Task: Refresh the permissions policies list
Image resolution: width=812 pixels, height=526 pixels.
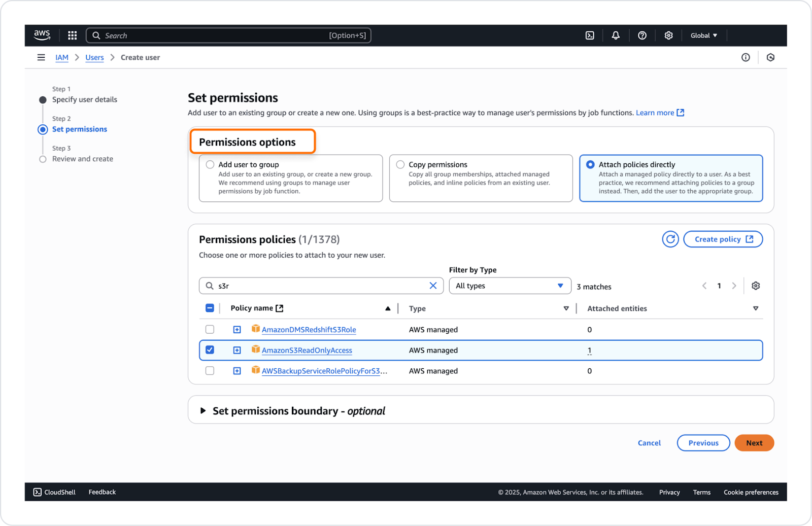Action: click(x=670, y=239)
